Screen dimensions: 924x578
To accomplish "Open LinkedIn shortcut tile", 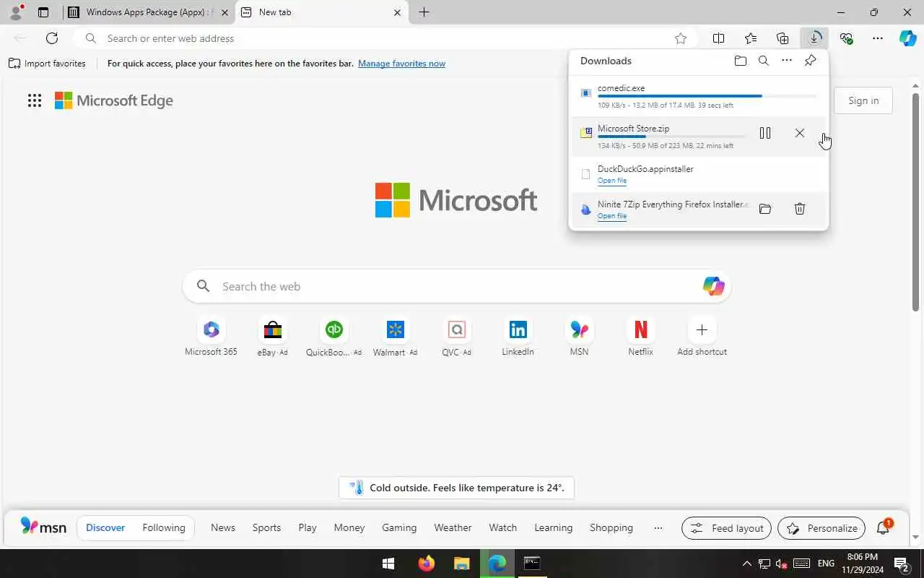I will [x=518, y=337].
